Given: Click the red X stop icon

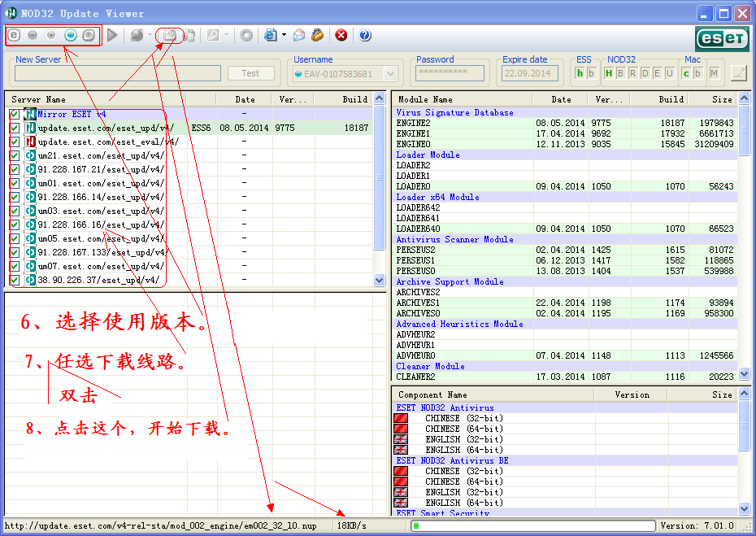Looking at the screenshot, I should 341,35.
